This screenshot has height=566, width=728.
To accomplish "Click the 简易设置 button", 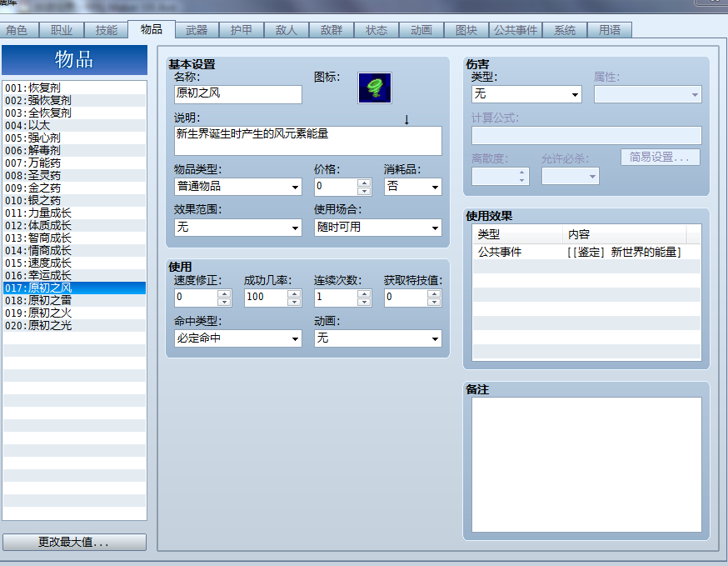I will 661,157.
